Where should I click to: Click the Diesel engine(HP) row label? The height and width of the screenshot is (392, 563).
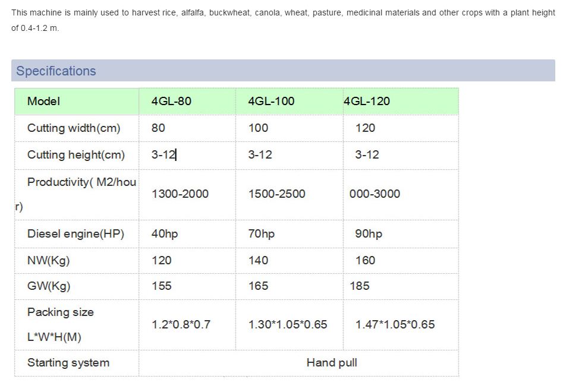pyautogui.click(x=76, y=234)
